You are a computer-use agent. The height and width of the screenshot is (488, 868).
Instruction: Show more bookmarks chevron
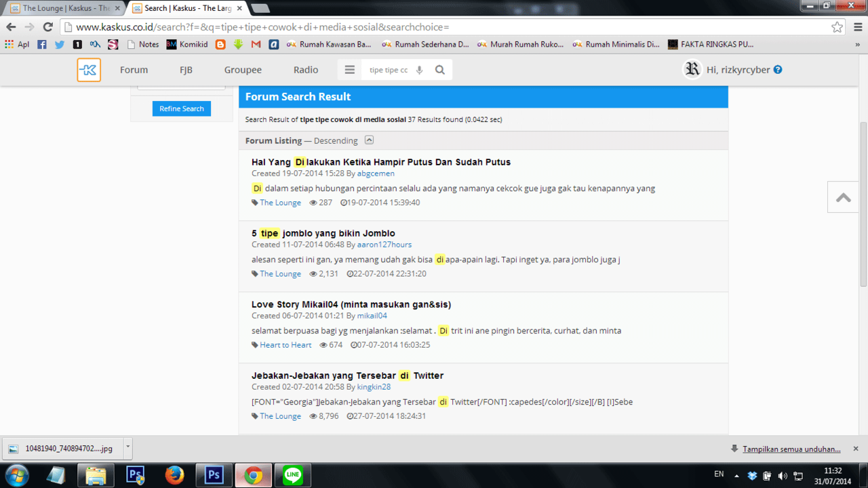point(856,44)
